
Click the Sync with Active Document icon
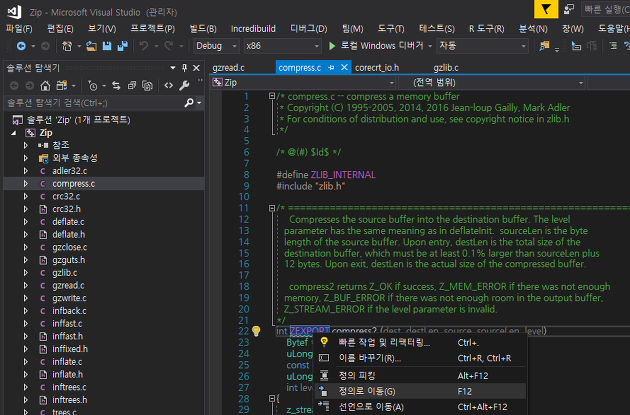click(116, 86)
